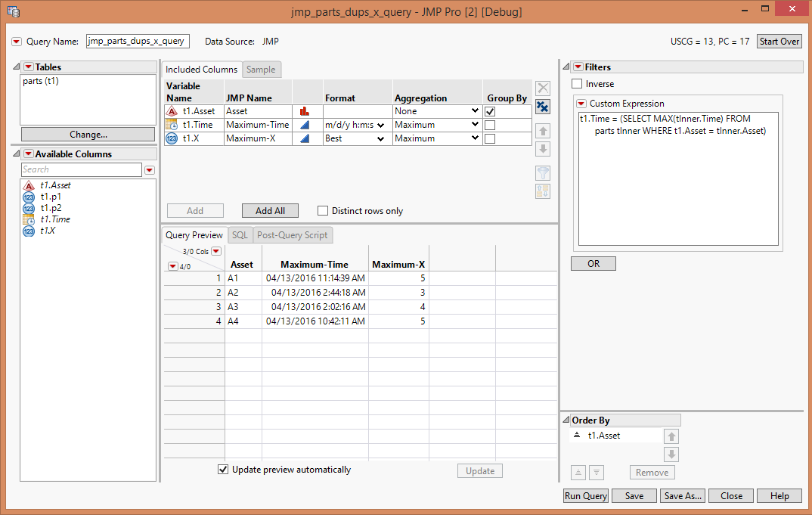Select the ascending sort icon under Order By
Image resolution: width=812 pixels, height=515 pixels.
(578, 472)
